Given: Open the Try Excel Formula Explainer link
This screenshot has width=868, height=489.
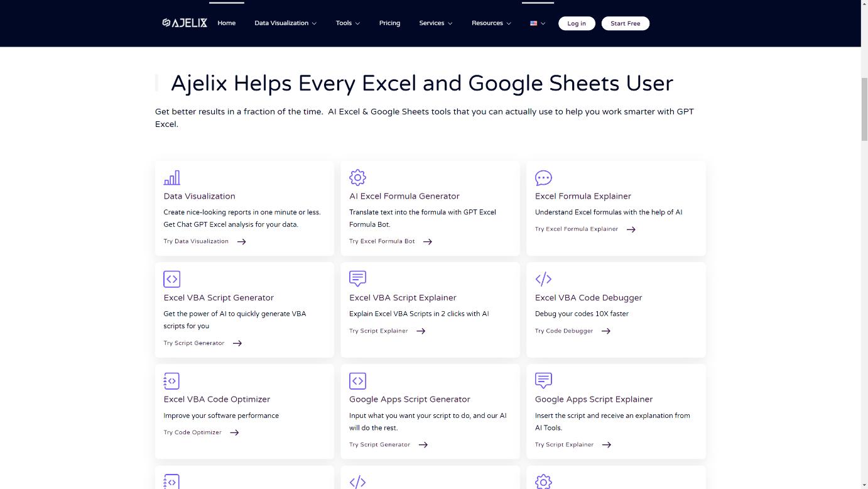Looking at the screenshot, I should pyautogui.click(x=577, y=229).
